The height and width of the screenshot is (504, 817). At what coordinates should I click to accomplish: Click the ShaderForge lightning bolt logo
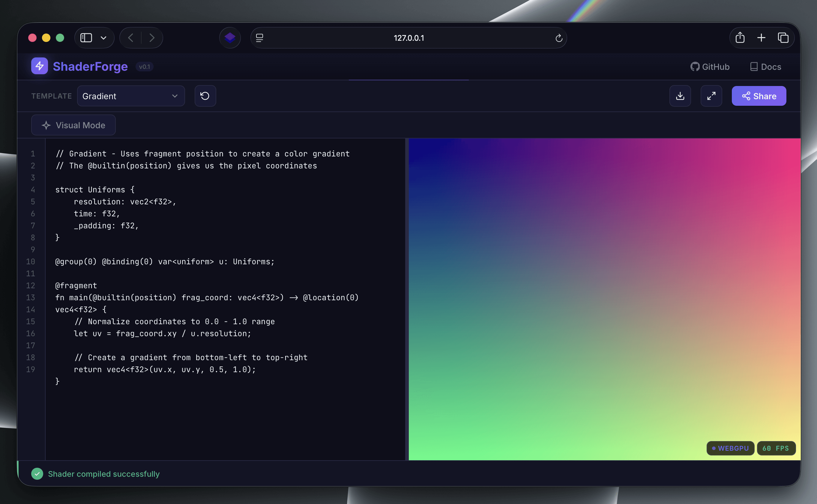[x=39, y=66]
